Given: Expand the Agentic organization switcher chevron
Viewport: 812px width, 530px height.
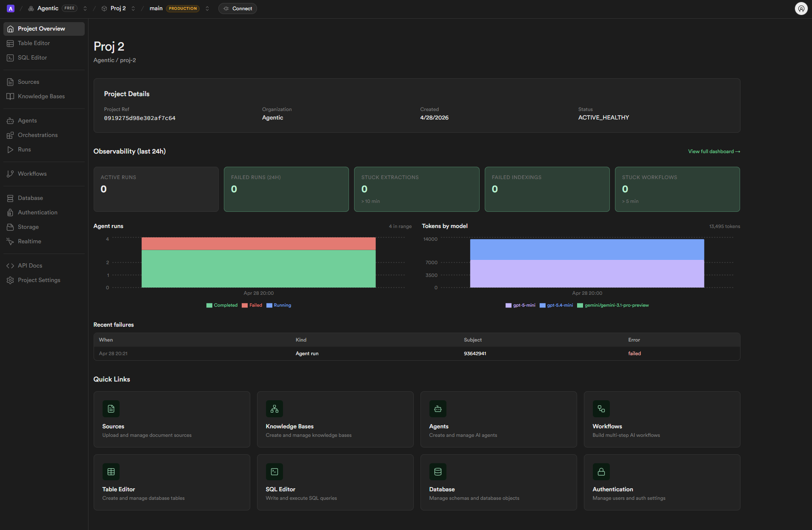Looking at the screenshot, I should click(x=85, y=9).
